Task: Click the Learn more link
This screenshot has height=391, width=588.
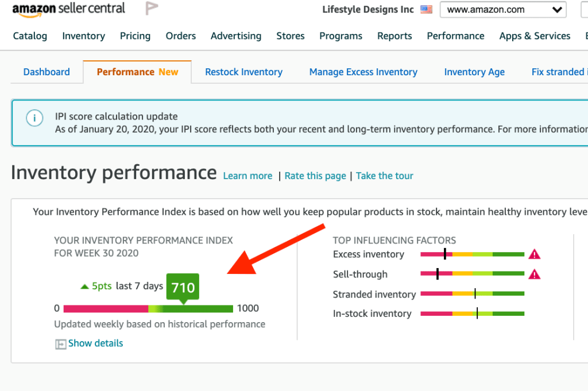Action: [x=247, y=176]
